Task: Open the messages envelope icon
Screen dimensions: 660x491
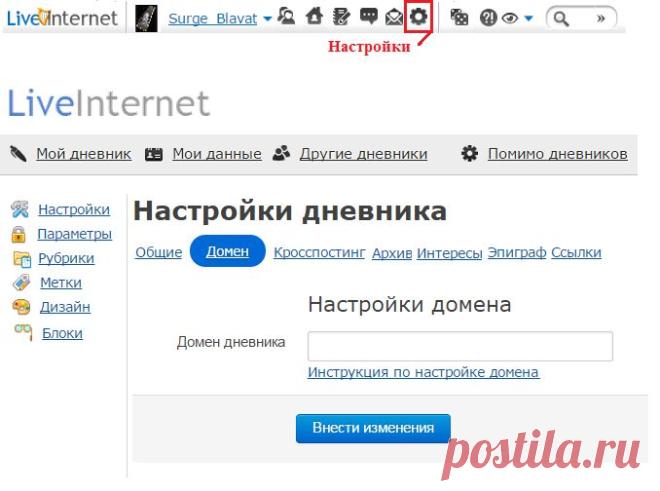Action: click(394, 18)
